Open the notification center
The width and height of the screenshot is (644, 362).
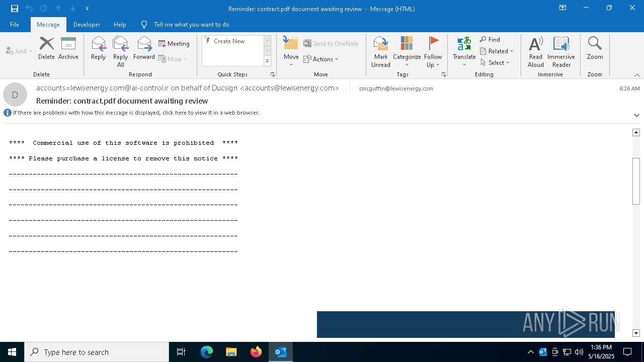(627, 352)
